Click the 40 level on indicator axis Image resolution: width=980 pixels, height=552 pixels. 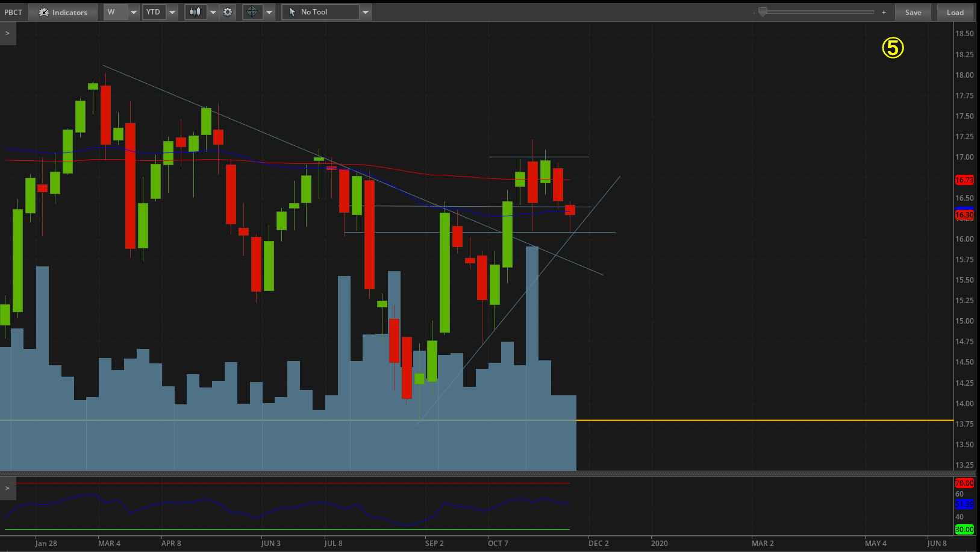[x=960, y=517]
